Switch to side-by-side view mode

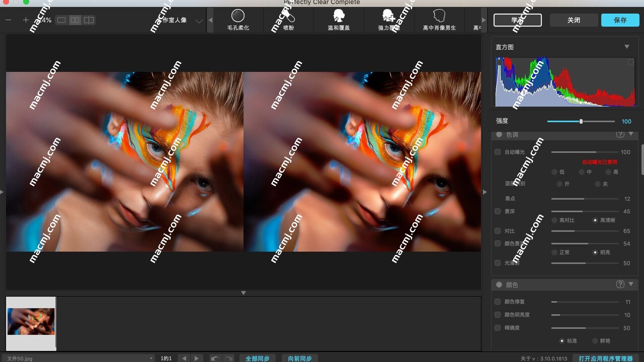pyautogui.click(x=75, y=20)
